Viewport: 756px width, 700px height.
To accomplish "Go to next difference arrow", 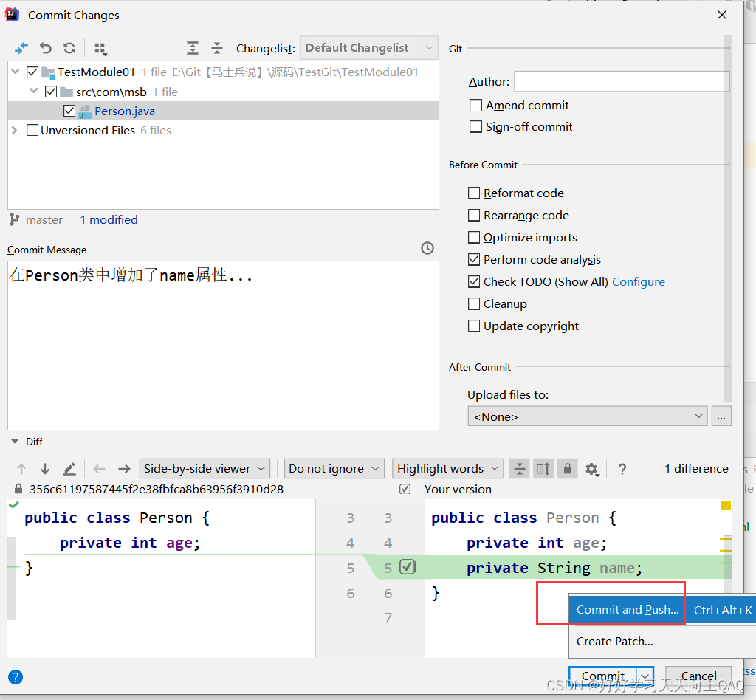I will click(45, 469).
